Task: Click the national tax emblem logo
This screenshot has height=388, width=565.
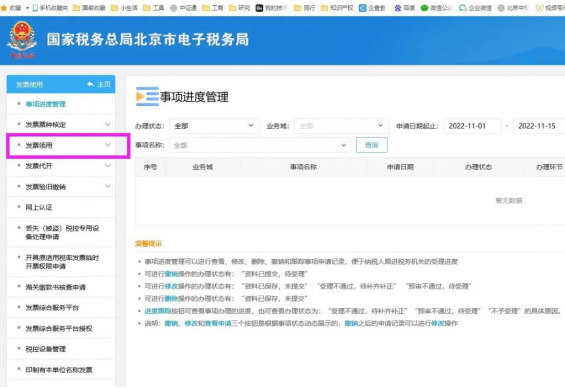Action: coord(22,40)
